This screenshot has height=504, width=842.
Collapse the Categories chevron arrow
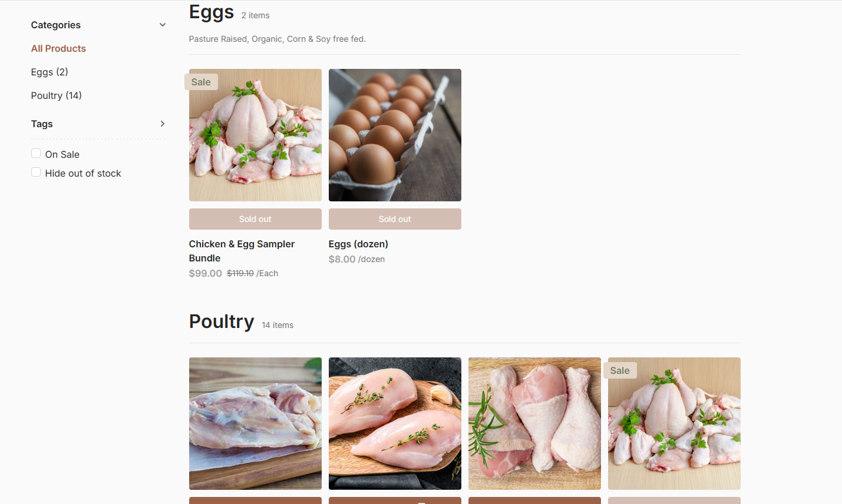163,25
